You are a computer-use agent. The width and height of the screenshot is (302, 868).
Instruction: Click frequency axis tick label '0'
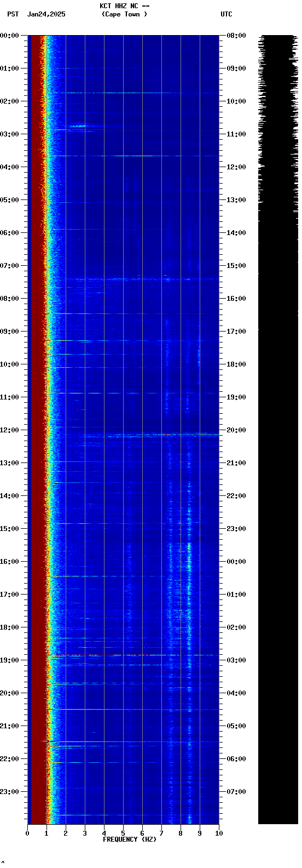pos(27,833)
